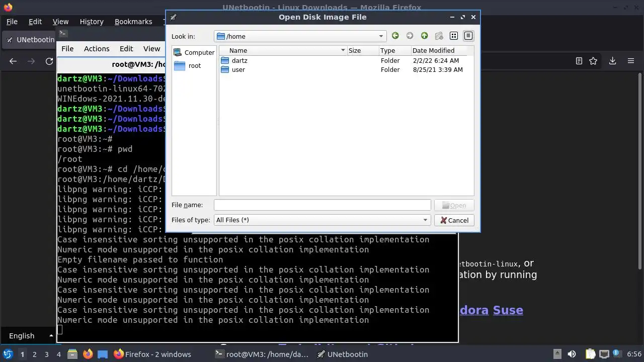
Task: Click the Forward navigation arrow in dialog
Action: click(410, 36)
